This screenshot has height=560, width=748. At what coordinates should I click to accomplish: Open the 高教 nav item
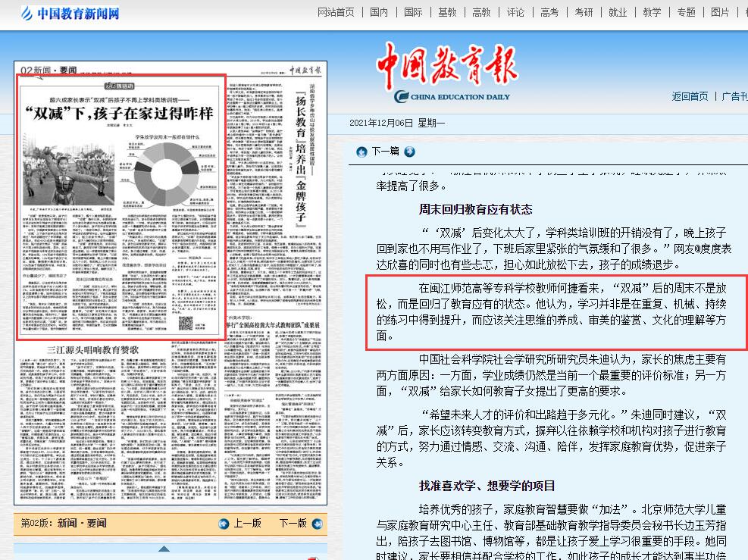click(481, 12)
